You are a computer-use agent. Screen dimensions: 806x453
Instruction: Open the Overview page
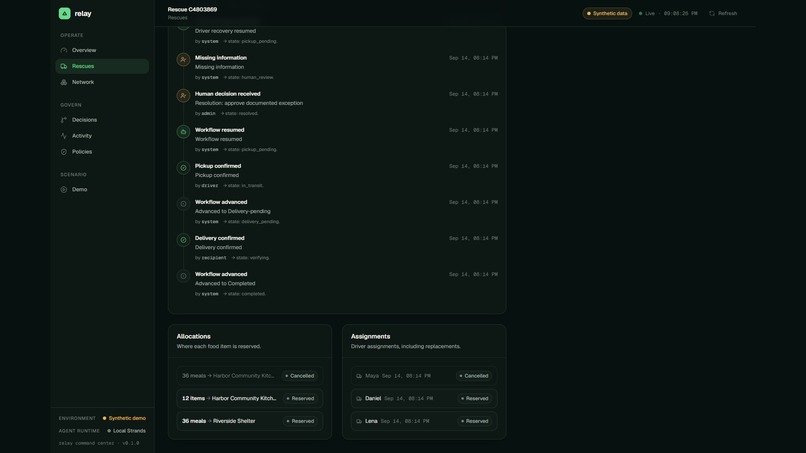click(x=102, y=50)
